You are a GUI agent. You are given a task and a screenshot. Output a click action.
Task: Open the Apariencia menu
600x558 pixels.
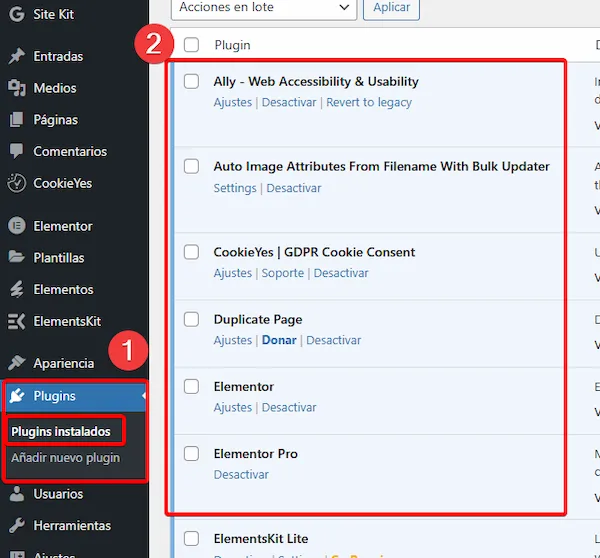point(64,363)
